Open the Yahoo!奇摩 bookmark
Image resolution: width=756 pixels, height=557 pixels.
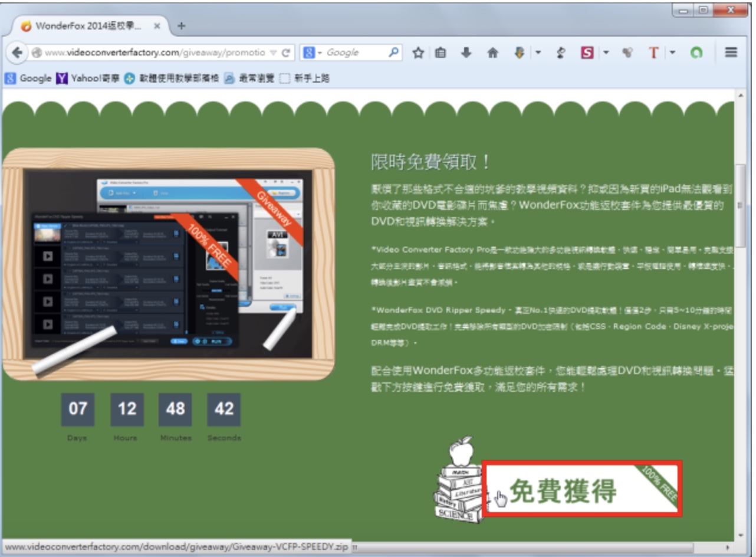(x=88, y=78)
